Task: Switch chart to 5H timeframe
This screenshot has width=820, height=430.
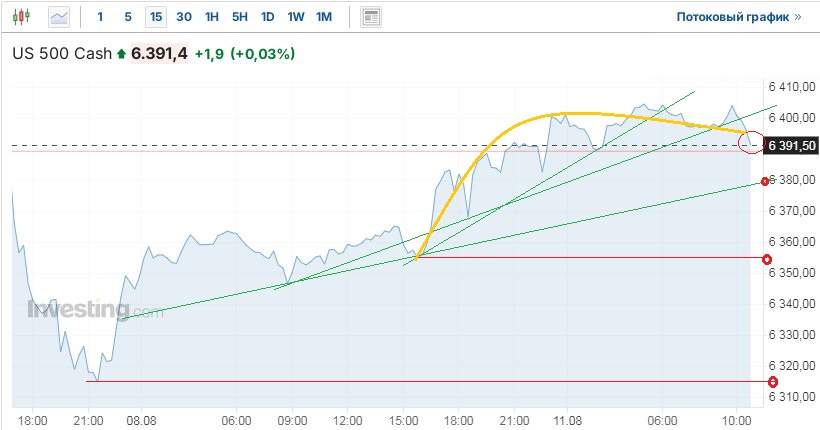Action: (x=240, y=17)
